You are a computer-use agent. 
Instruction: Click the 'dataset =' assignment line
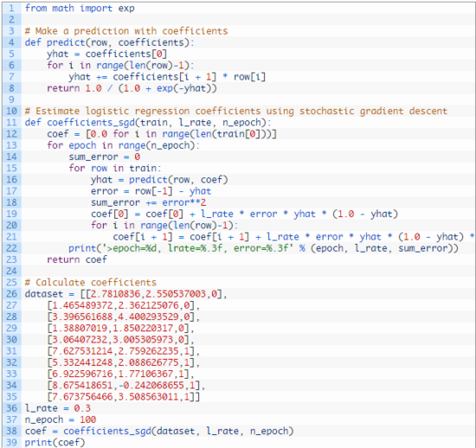[x=125, y=294]
